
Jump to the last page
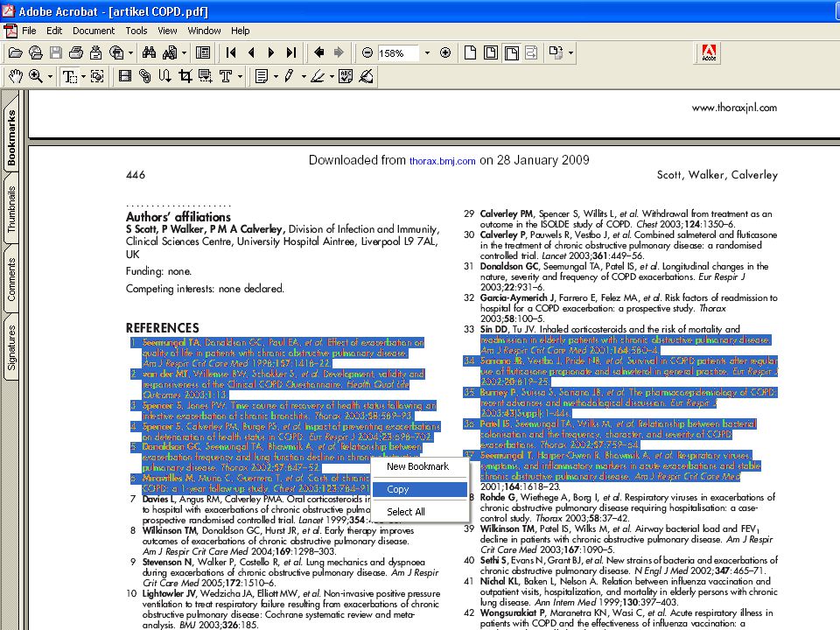click(290, 52)
